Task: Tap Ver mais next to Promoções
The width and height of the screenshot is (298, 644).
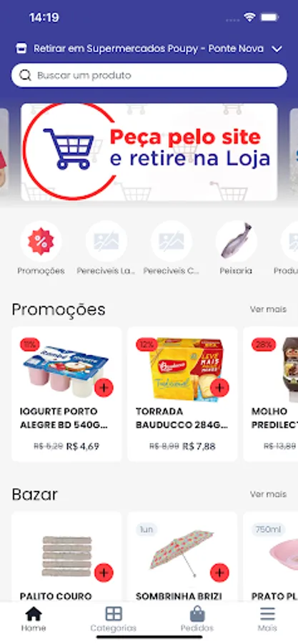Action: (x=268, y=309)
